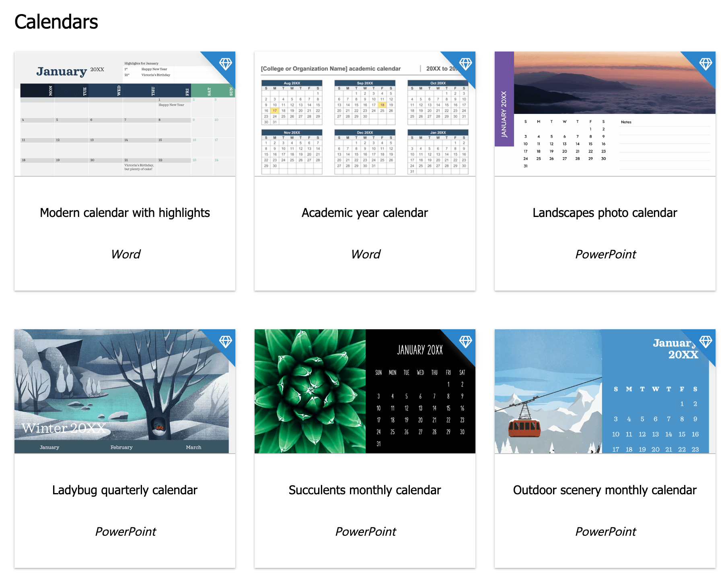Open the Modern calendar with highlights template
This screenshot has height=578, width=728.
point(125,213)
